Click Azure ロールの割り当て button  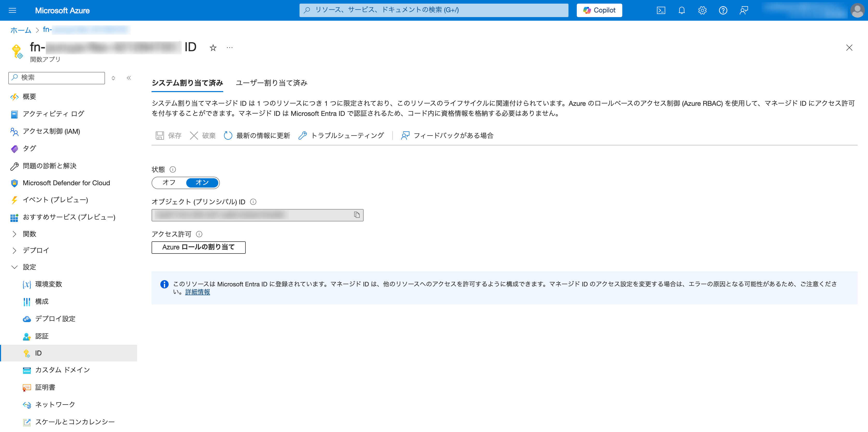click(x=198, y=247)
